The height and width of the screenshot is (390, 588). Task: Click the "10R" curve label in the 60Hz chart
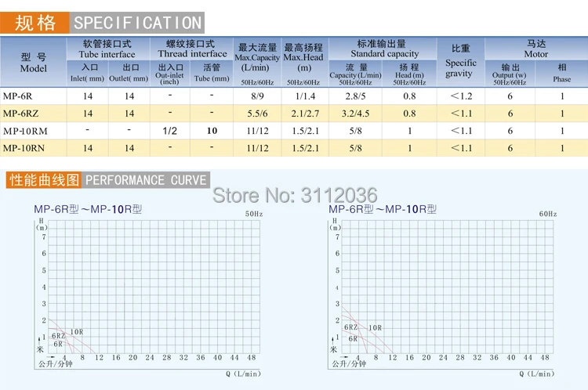tap(375, 328)
